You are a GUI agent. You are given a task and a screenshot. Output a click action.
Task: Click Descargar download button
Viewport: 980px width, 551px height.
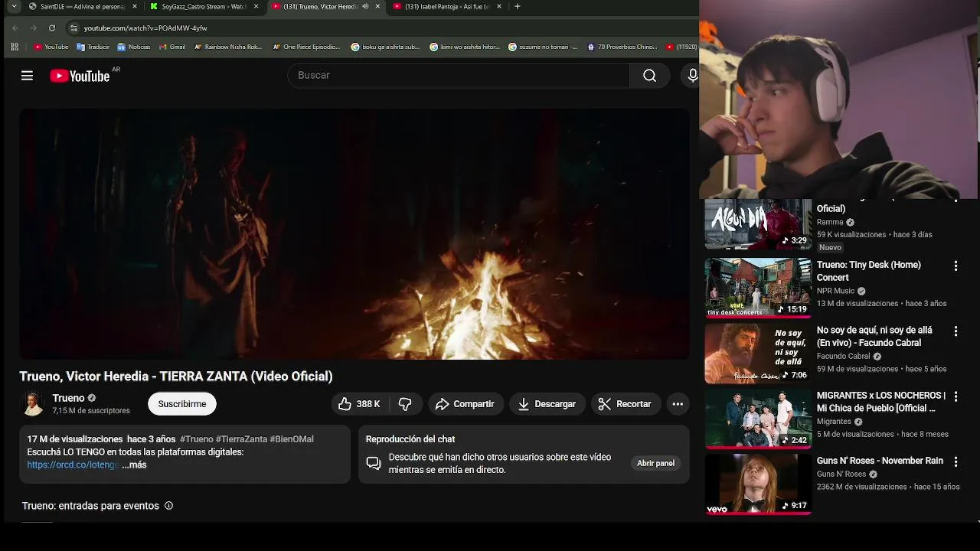547,404
